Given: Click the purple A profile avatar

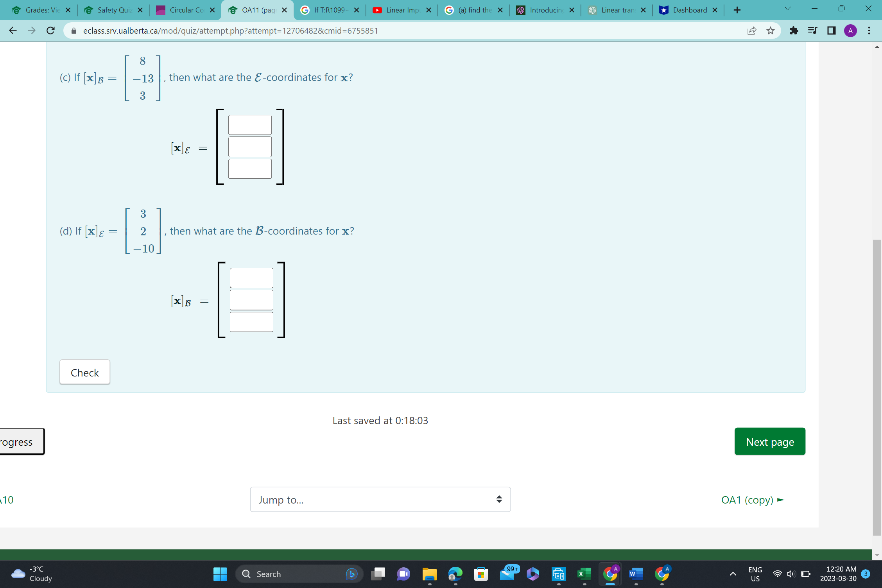Looking at the screenshot, I should 850,30.
